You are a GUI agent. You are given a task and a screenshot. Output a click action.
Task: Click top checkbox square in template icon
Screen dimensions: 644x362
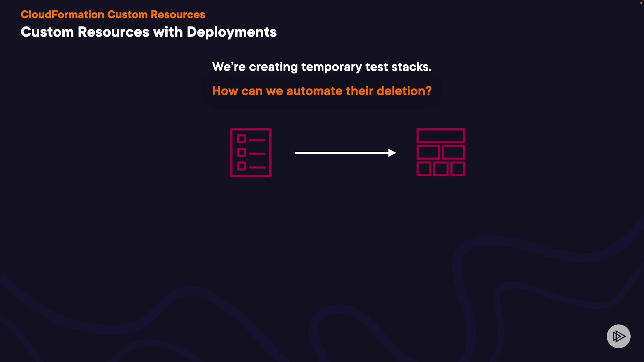pos(241,139)
